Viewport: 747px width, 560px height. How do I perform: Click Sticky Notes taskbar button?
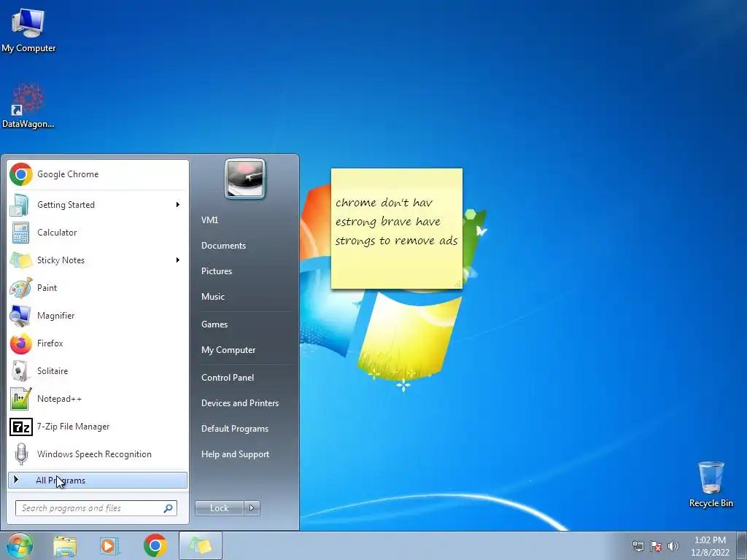[x=201, y=545]
